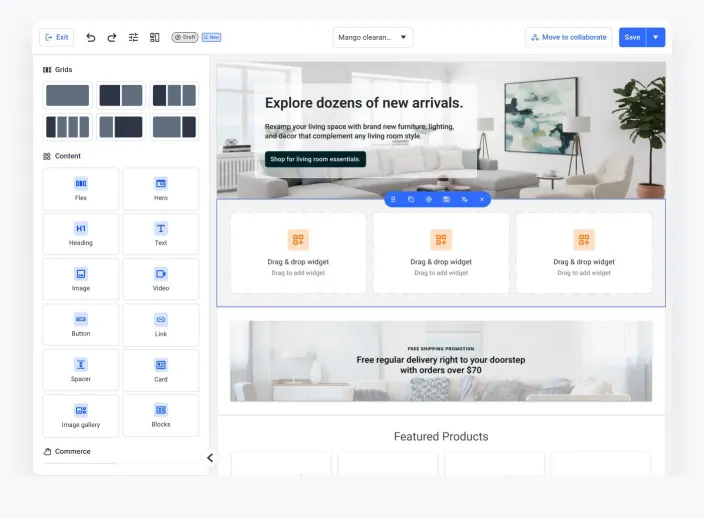This screenshot has height=519, width=704.
Task: Click FREE SHIPPING PROMOTION label
Action: (x=441, y=348)
